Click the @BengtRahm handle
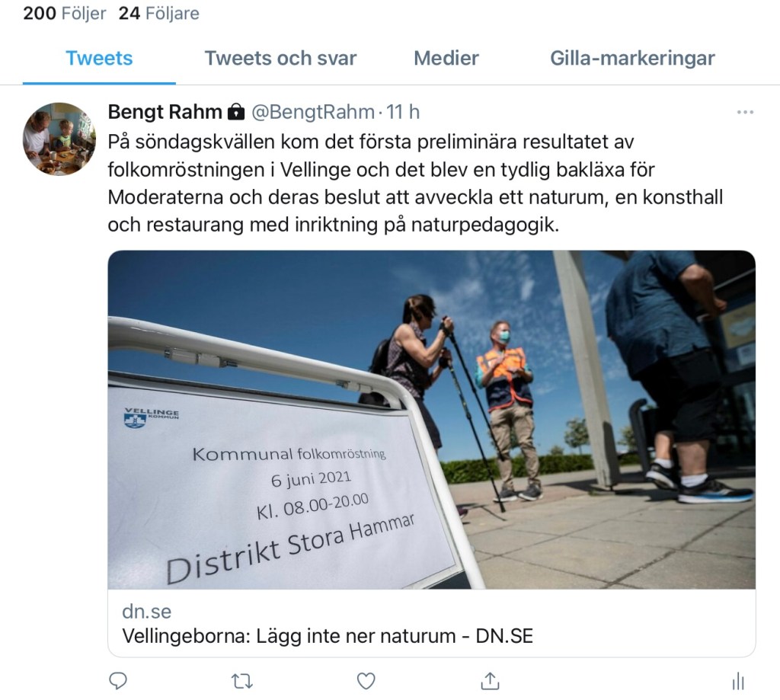780x700 pixels. [x=313, y=112]
